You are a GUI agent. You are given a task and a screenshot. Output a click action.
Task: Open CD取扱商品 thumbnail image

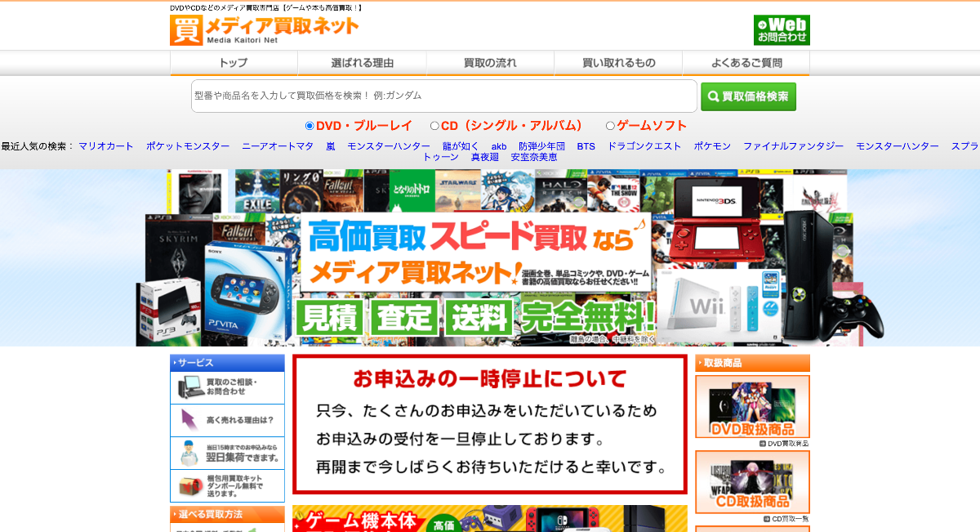click(752, 482)
